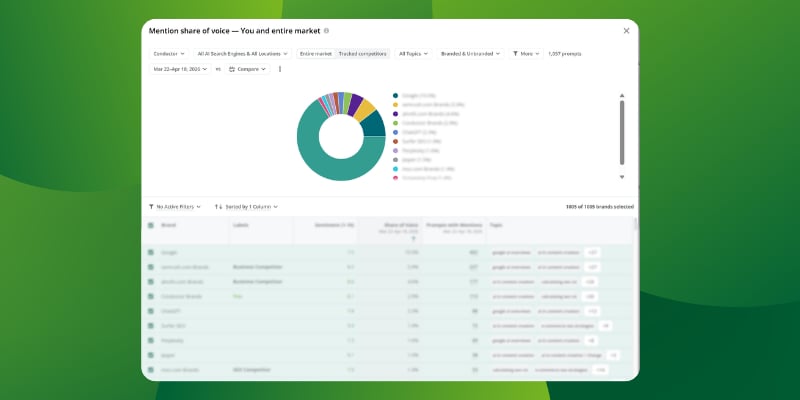
Task: Click the yellow semrush legend dot
Action: click(x=395, y=105)
